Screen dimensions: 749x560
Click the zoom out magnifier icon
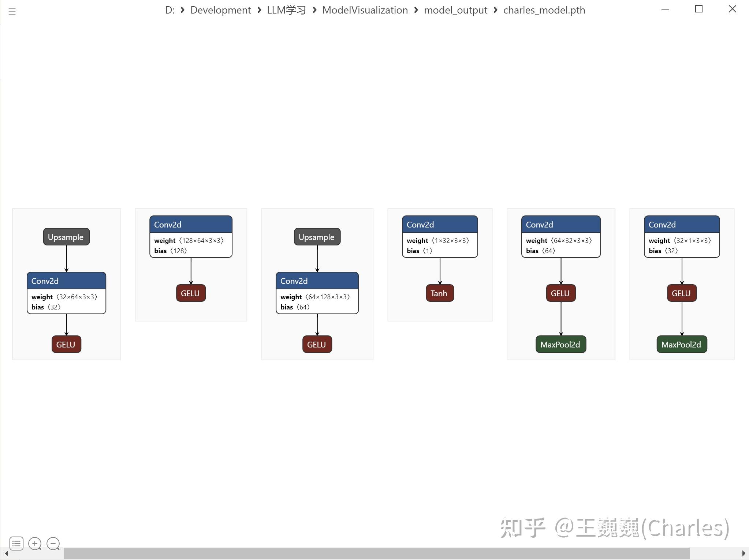pos(53,544)
